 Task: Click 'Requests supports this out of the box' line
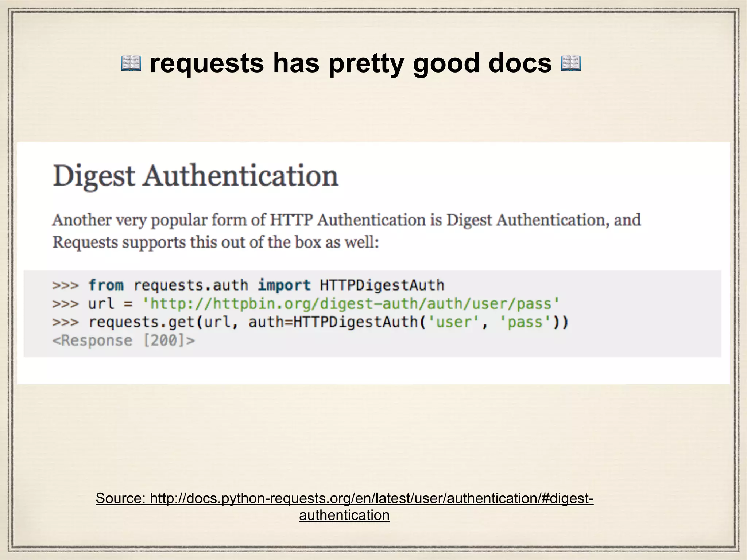pos(215,242)
